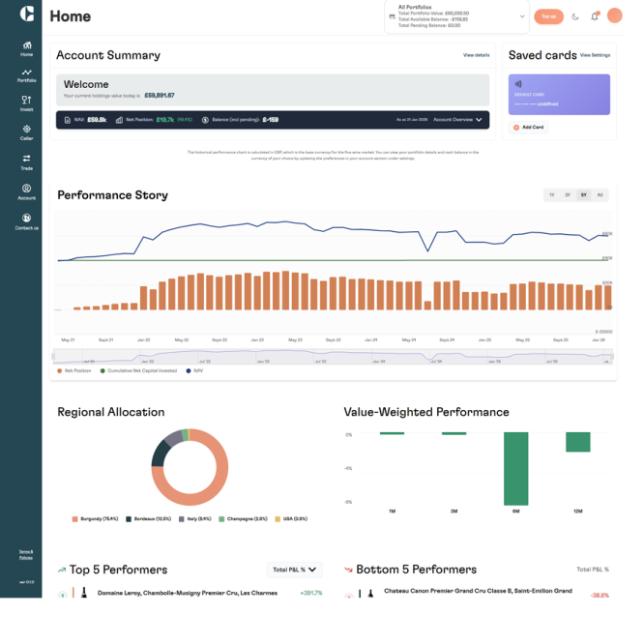644x644 pixels.
Task: Go to Invest page in sidebar
Action: (26, 103)
